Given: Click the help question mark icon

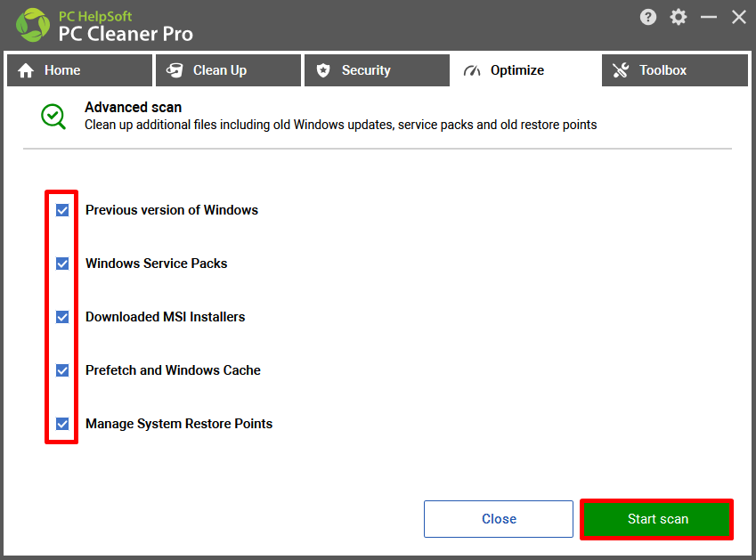Looking at the screenshot, I should click(648, 17).
